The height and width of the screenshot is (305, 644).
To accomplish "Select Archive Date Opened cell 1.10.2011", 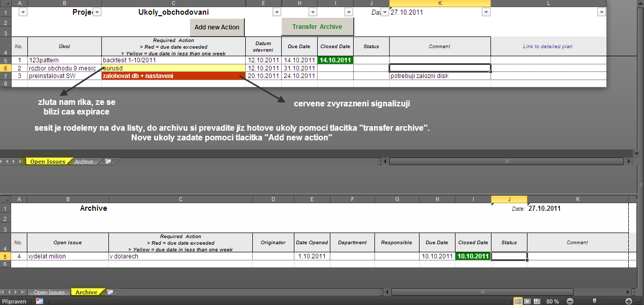I will tap(312, 256).
